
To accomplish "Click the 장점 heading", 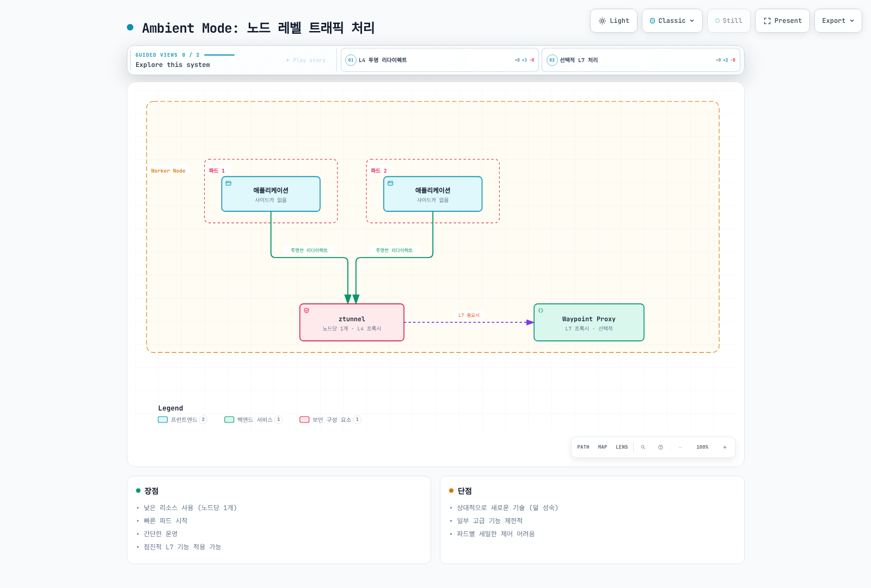I will tap(151, 491).
